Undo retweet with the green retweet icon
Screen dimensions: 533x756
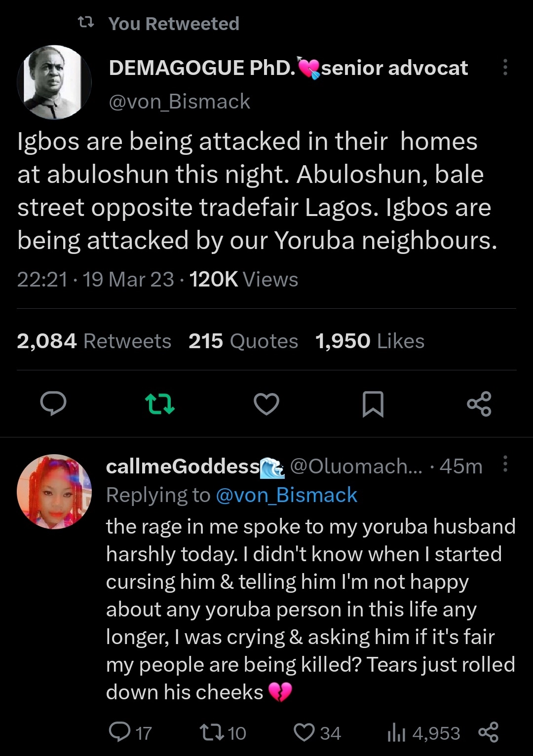160,404
